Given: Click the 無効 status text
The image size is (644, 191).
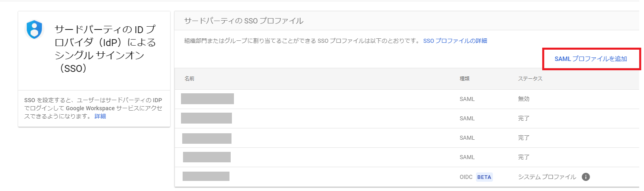Looking at the screenshot, I should tap(524, 99).
